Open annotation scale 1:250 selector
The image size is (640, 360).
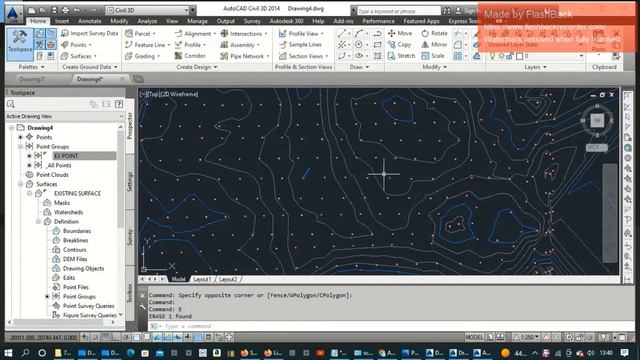pyautogui.click(x=526, y=337)
